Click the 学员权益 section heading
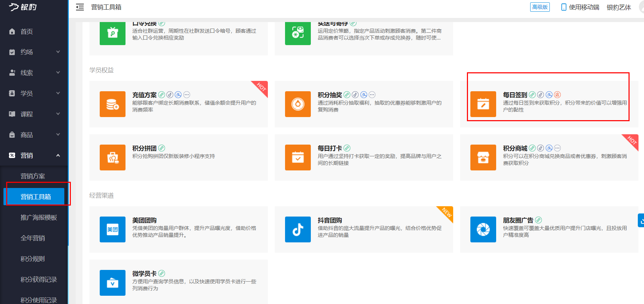This screenshot has height=304, width=644. coord(101,70)
